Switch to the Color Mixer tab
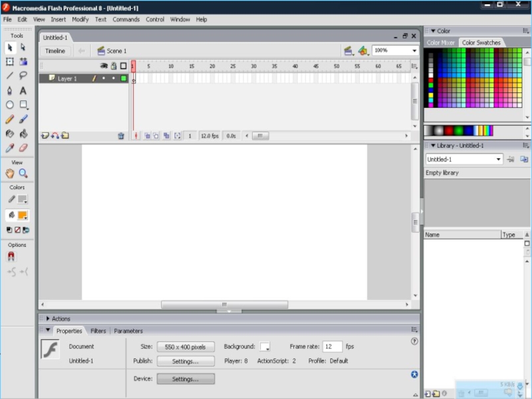Viewport: 532px width, 399px height. coord(440,43)
